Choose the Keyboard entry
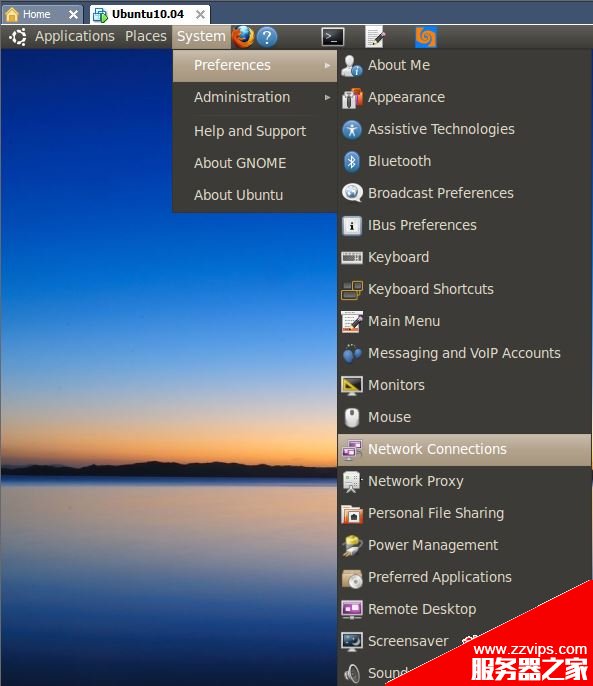 pyautogui.click(x=465, y=257)
